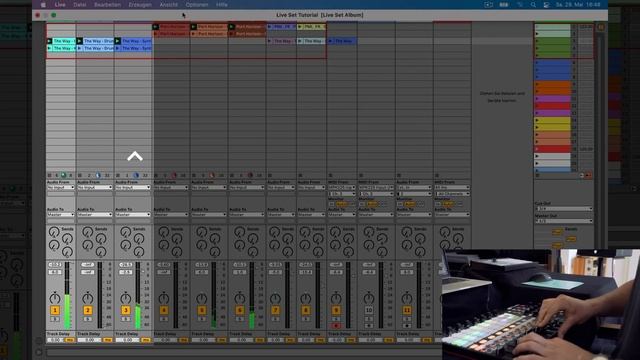640x360 pixels.
Task: Open Audio To dropdown on track 8
Action: (x=311, y=215)
